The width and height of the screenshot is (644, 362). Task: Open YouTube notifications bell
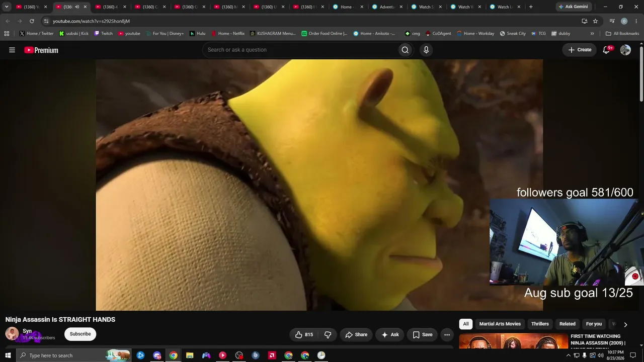pyautogui.click(x=607, y=50)
